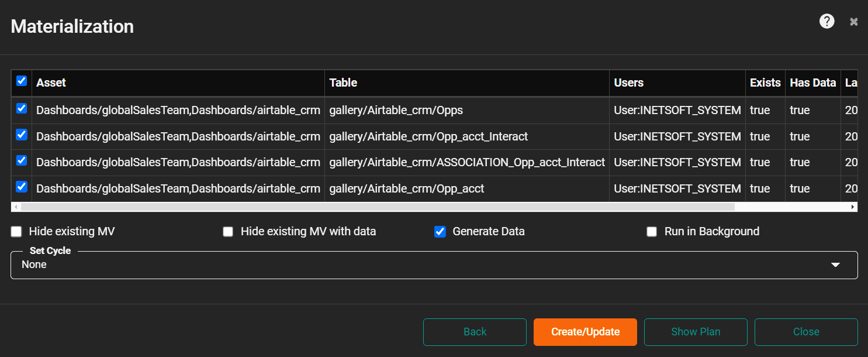Click the Create/Update button
This screenshot has width=868, height=357.
point(585,332)
